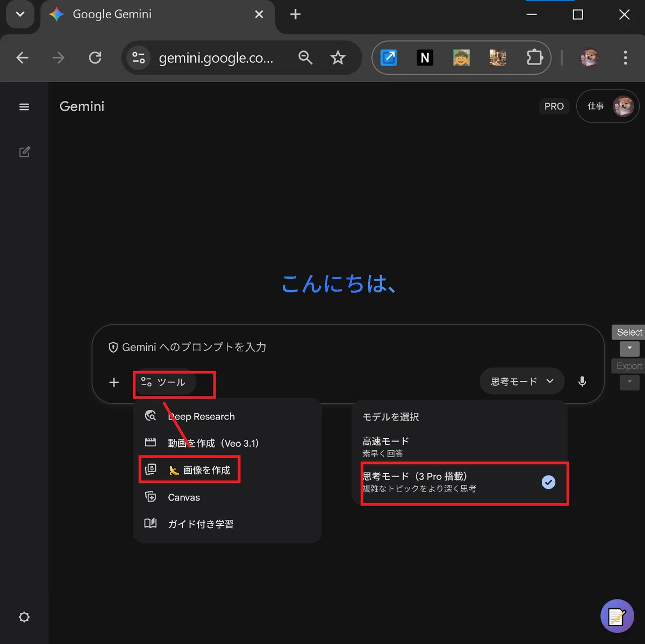Click the purple notepad floating icon
The width and height of the screenshot is (645, 644).
(x=617, y=616)
